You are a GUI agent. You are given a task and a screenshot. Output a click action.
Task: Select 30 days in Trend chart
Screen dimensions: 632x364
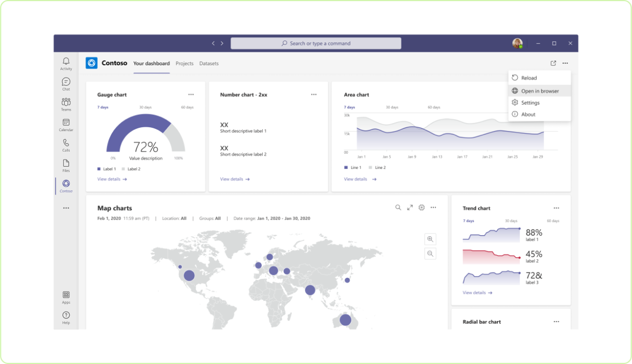pyautogui.click(x=511, y=221)
